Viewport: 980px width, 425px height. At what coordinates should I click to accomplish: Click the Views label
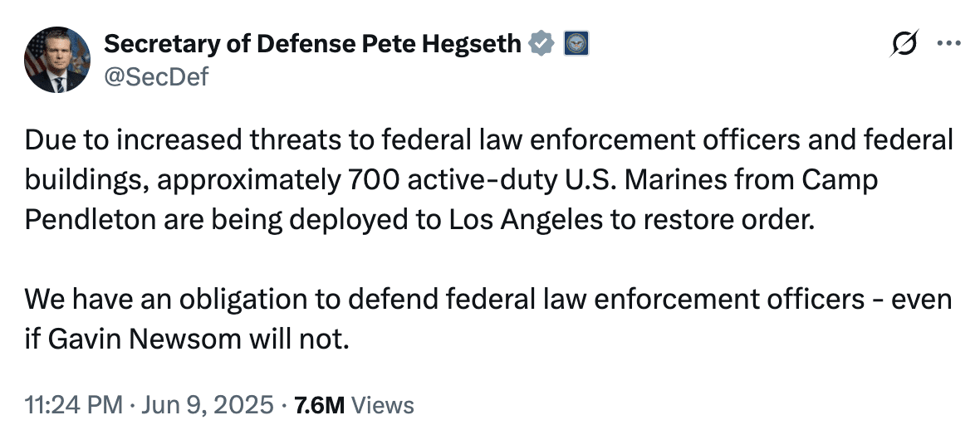(383, 405)
